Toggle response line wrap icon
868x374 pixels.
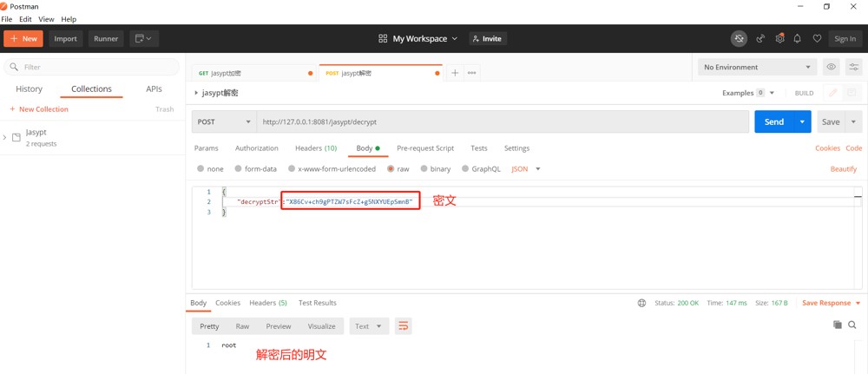pos(404,326)
